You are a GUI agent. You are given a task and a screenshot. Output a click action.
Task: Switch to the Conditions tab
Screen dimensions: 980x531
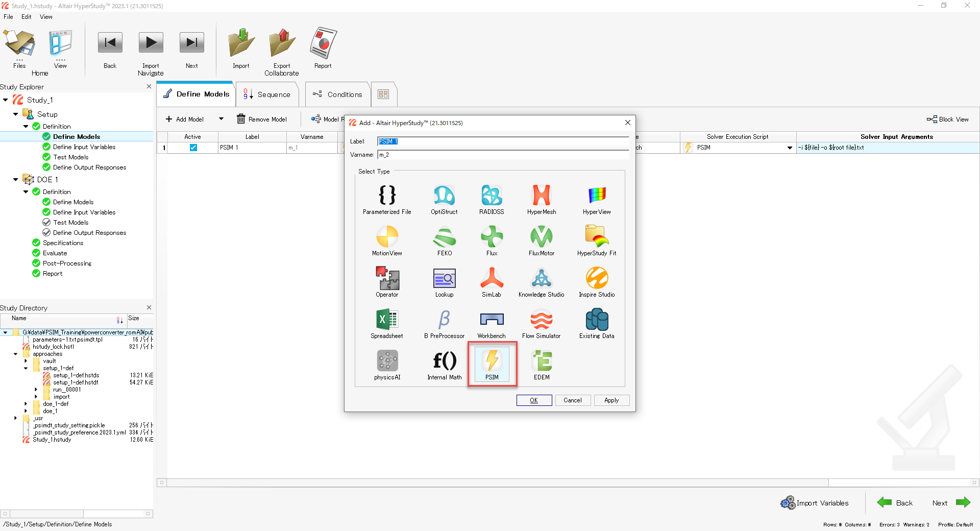[x=338, y=94]
